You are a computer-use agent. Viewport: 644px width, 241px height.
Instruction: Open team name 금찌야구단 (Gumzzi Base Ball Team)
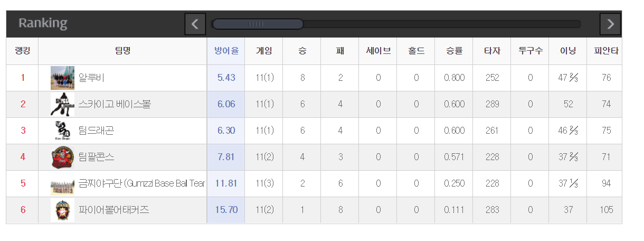tap(141, 183)
